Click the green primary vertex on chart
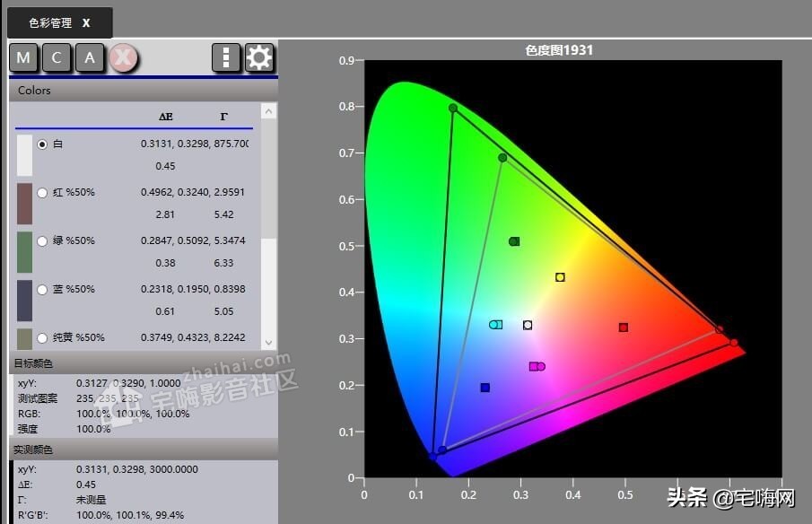 click(453, 109)
